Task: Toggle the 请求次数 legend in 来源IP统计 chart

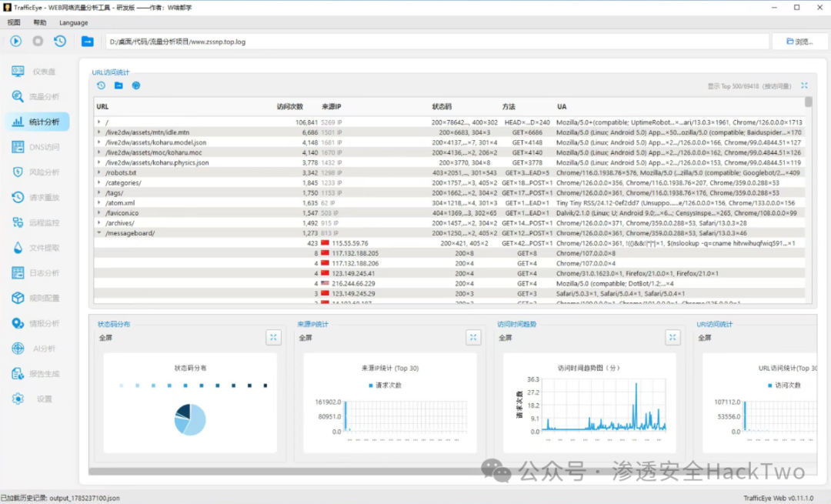Action: pos(385,386)
